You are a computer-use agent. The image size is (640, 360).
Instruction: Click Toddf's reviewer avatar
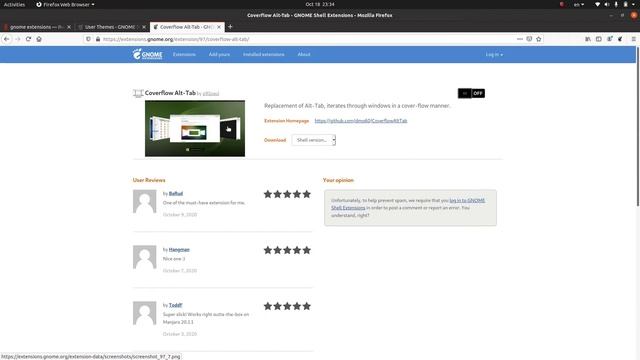[x=144, y=313]
